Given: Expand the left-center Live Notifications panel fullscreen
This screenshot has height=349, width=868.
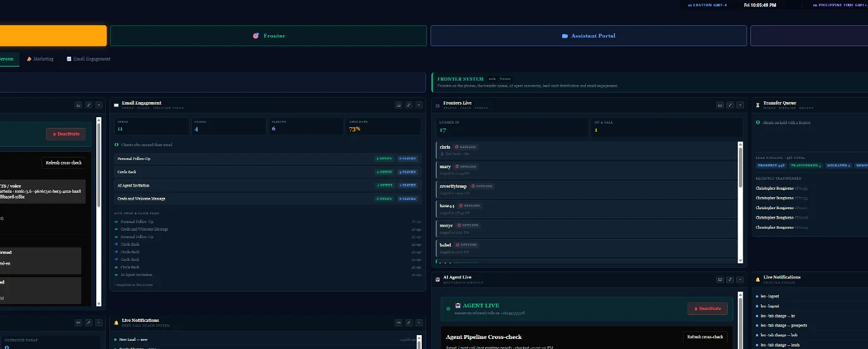Looking at the screenshot, I should (409, 323).
